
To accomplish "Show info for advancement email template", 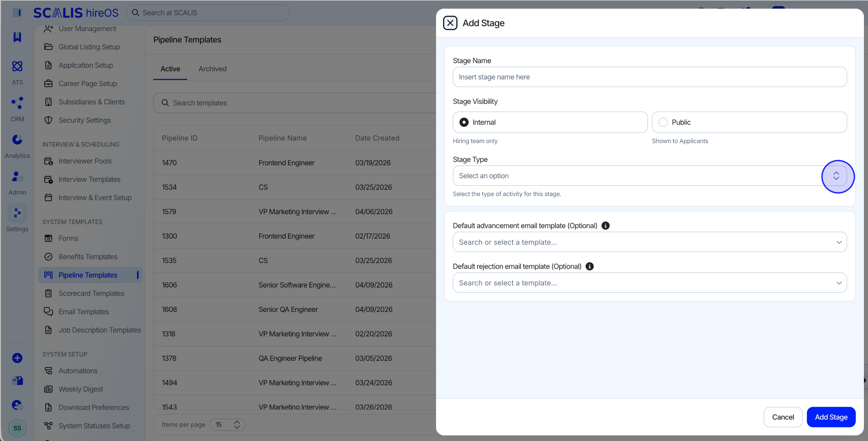I will [605, 225].
